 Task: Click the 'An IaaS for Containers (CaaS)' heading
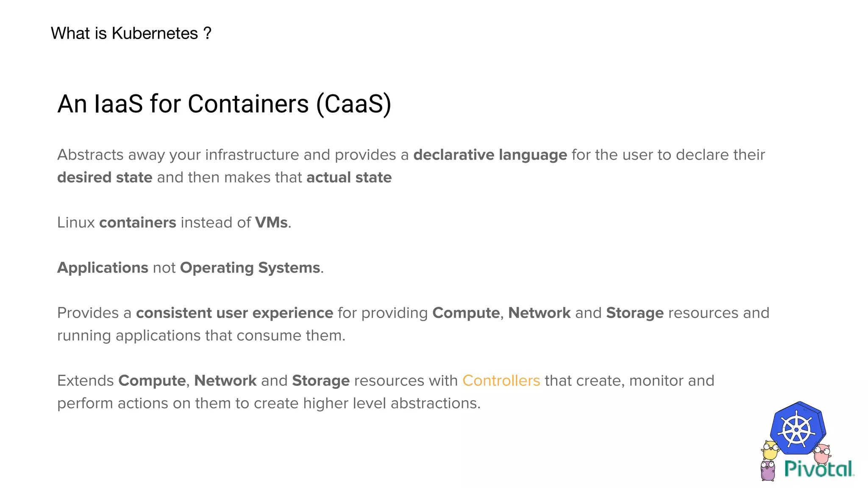coord(224,104)
